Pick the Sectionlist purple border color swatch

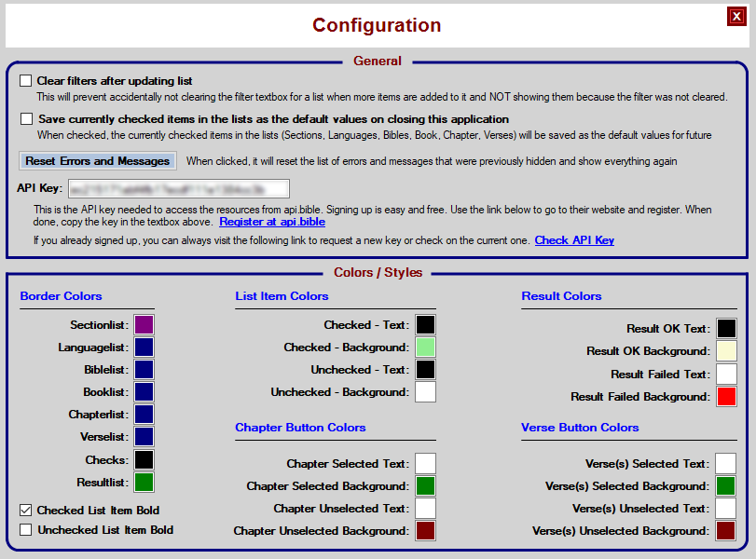click(144, 325)
